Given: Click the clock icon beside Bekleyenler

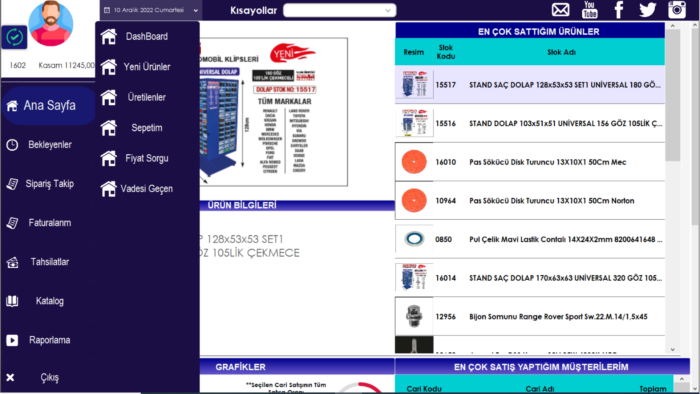Looking at the screenshot, I should click(12, 145).
